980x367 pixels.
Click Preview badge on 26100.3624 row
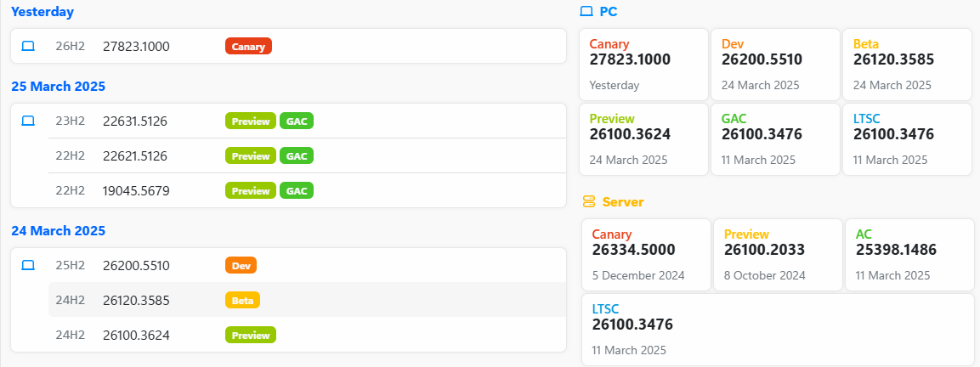251,335
